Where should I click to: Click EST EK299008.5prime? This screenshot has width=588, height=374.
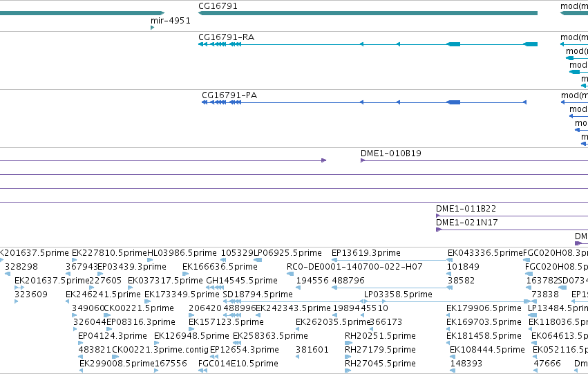pyautogui.click(x=117, y=364)
